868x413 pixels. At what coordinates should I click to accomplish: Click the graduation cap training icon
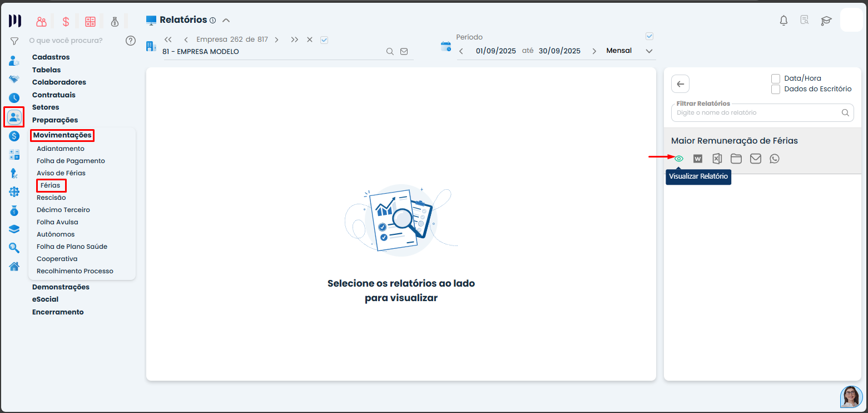point(826,21)
